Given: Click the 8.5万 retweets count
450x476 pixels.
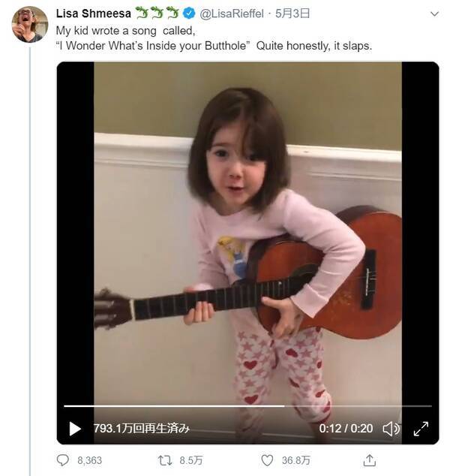Looking at the screenshot, I should [190, 460].
